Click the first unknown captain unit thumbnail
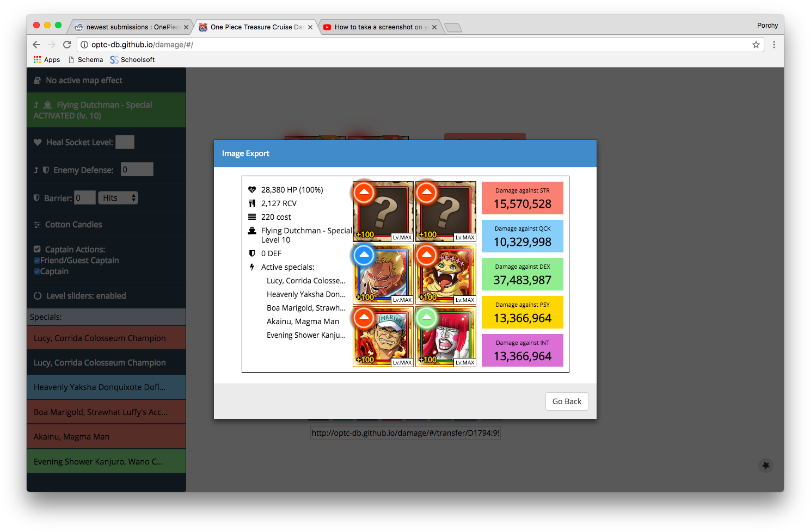 [383, 212]
